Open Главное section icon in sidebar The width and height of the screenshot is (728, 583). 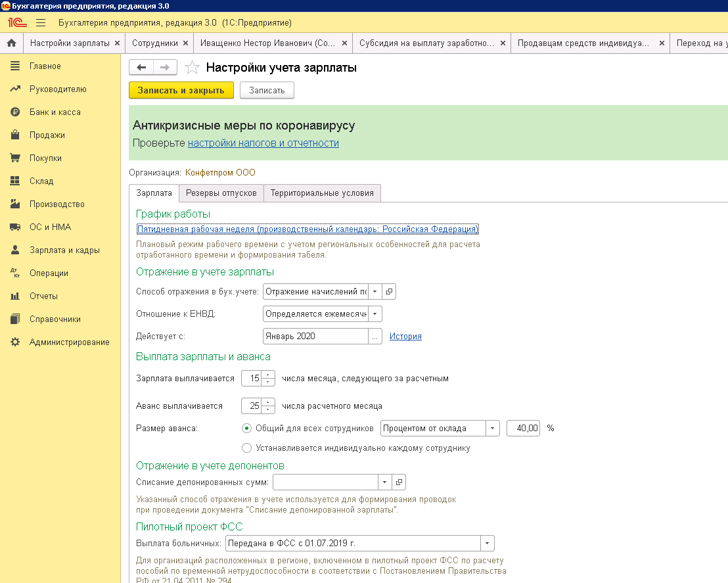tap(15, 66)
